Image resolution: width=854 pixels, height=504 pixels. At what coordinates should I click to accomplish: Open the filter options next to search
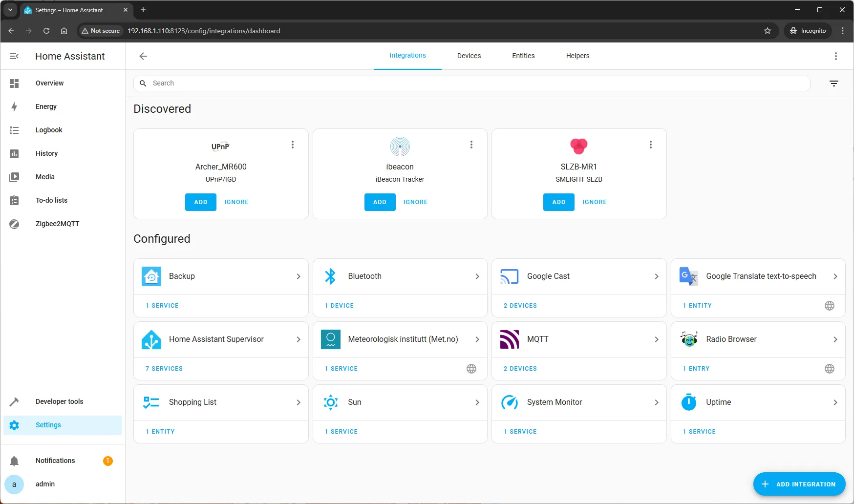tap(834, 83)
